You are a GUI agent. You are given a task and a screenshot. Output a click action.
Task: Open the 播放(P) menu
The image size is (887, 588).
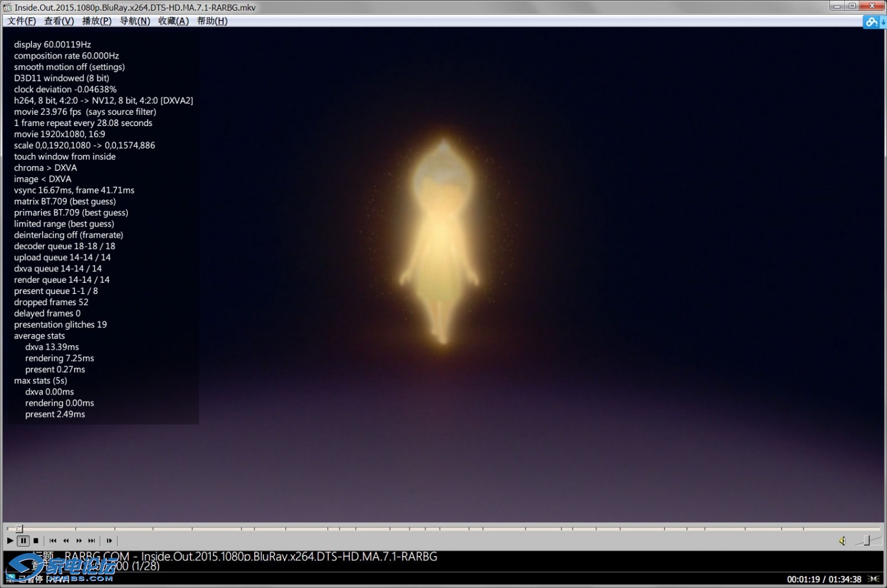[96, 21]
